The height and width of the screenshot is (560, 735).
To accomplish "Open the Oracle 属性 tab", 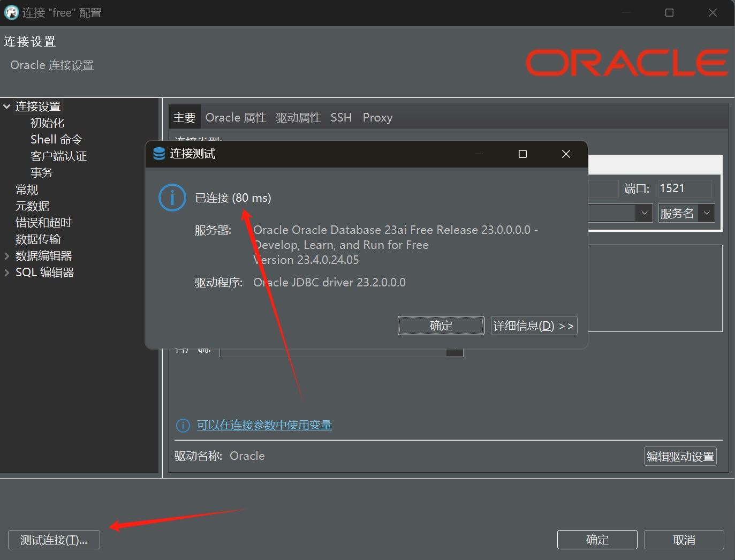I will click(236, 117).
